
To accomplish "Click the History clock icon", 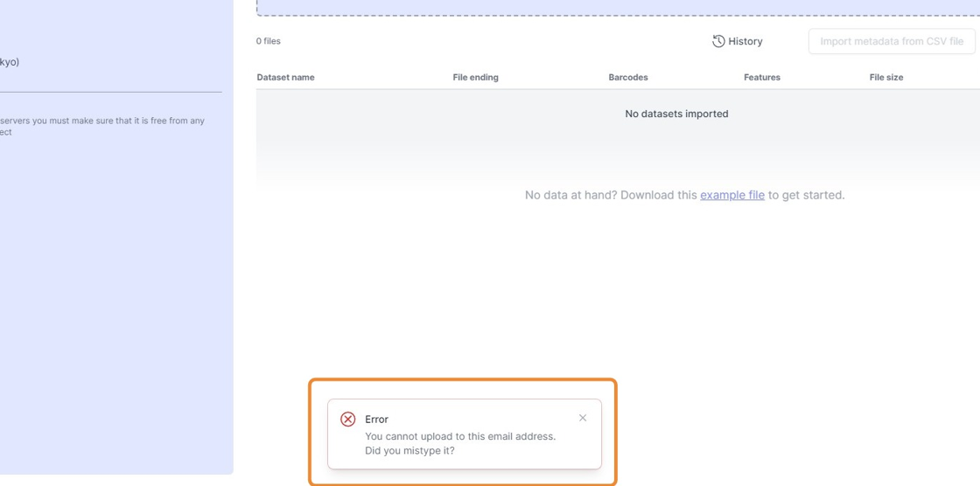I will click(x=718, y=41).
